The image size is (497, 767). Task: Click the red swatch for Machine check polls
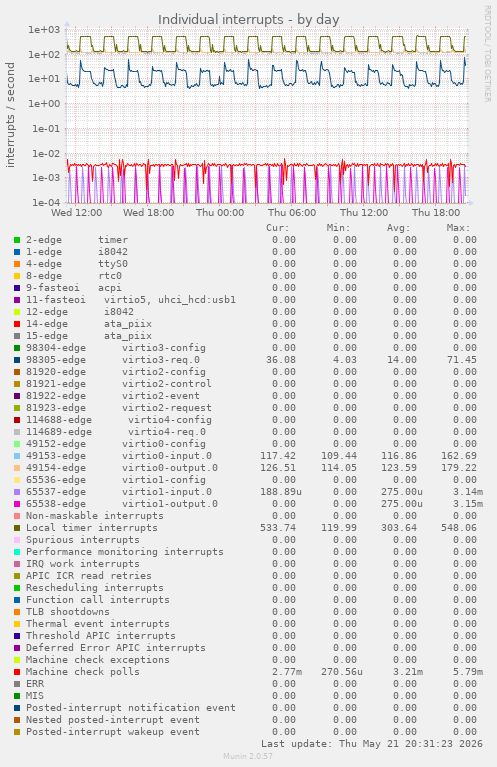pos(17,672)
